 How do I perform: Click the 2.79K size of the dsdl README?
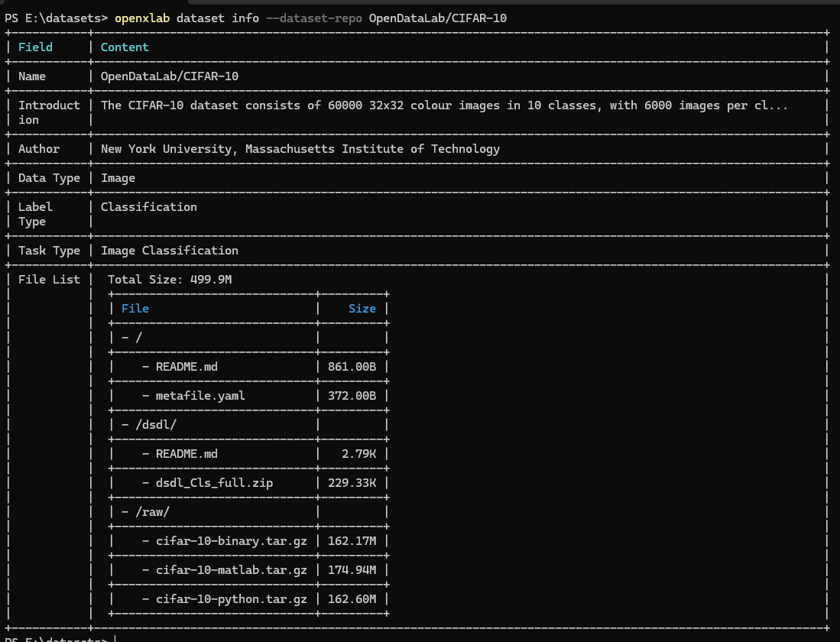359,454
